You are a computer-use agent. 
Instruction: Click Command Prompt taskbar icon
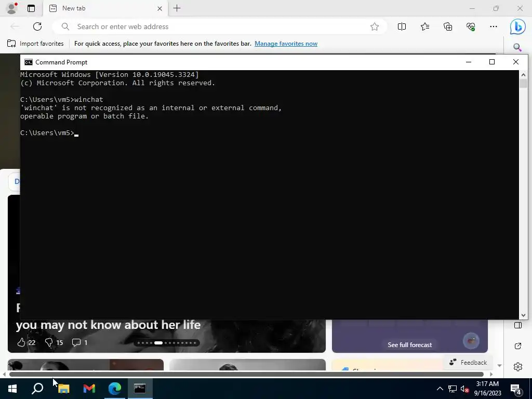(x=140, y=389)
